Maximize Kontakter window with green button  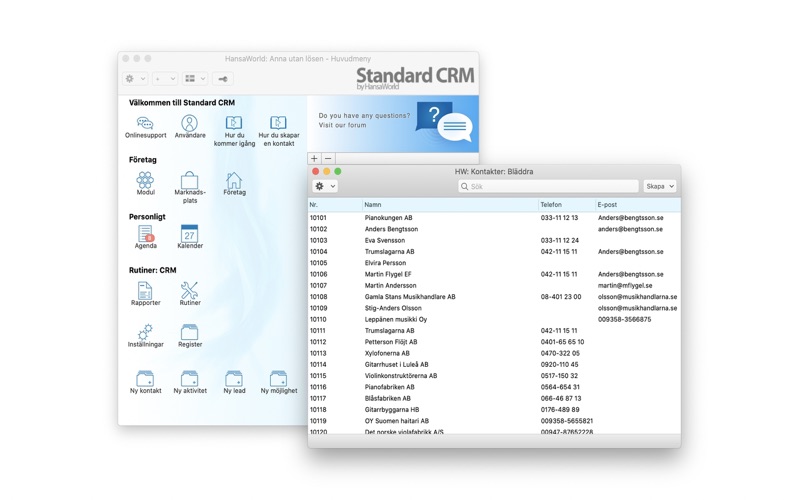point(338,171)
